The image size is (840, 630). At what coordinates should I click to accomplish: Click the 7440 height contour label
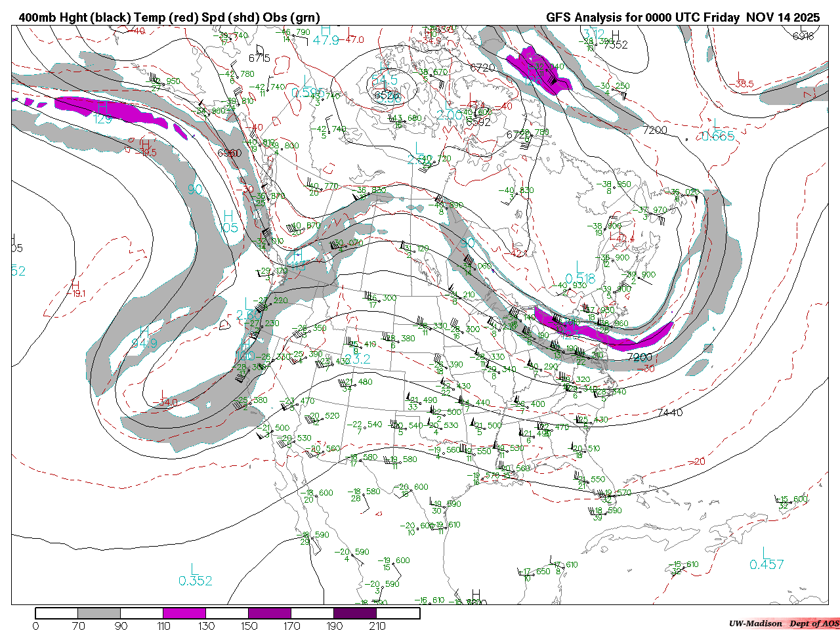click(670, 413)
